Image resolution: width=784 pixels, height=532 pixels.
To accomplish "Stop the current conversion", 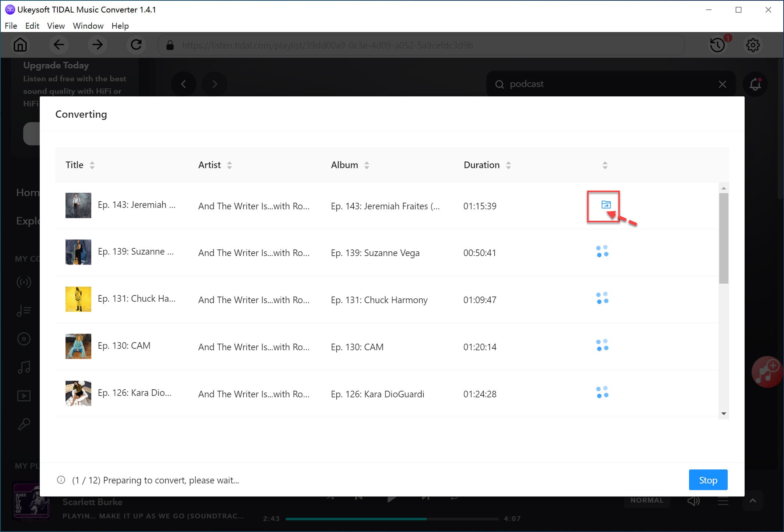I will coord(708,480).
